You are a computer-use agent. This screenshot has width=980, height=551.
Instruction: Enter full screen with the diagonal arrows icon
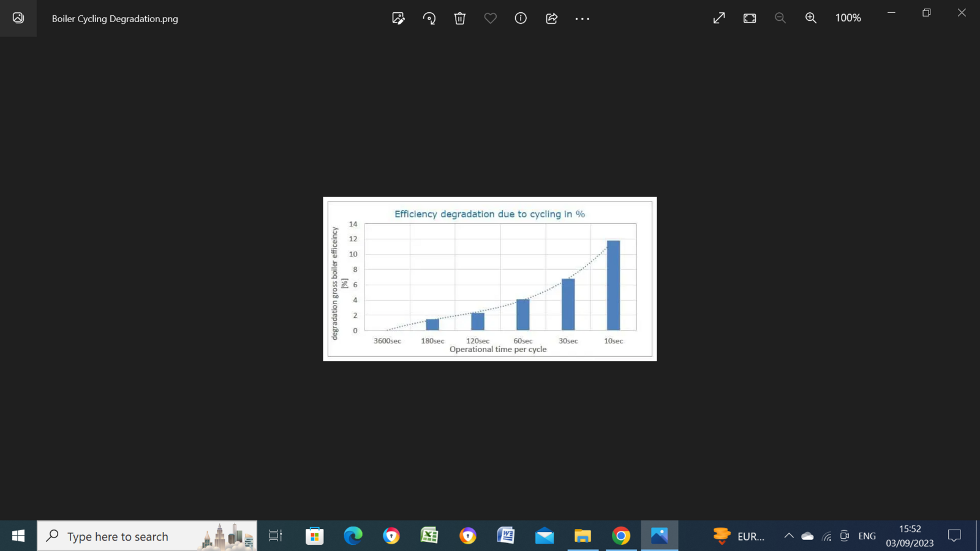(x=719, y=18)
